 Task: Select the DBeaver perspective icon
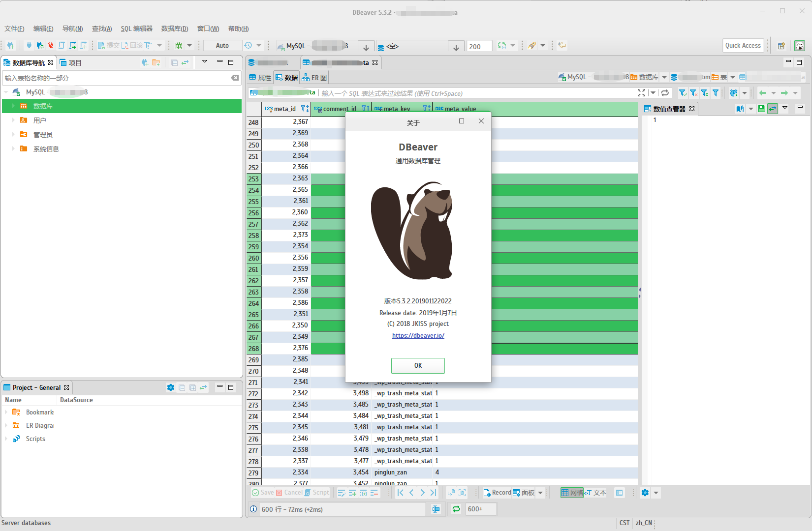[800, 46]
